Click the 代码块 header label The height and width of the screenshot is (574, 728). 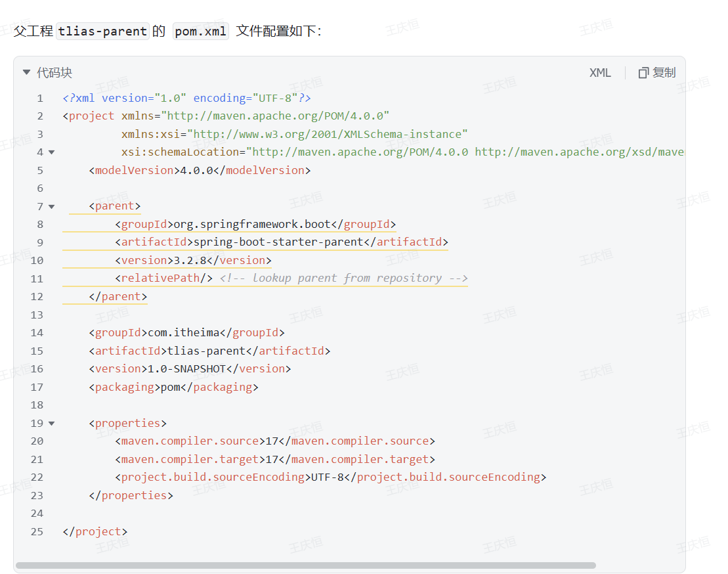coord(54,73)
